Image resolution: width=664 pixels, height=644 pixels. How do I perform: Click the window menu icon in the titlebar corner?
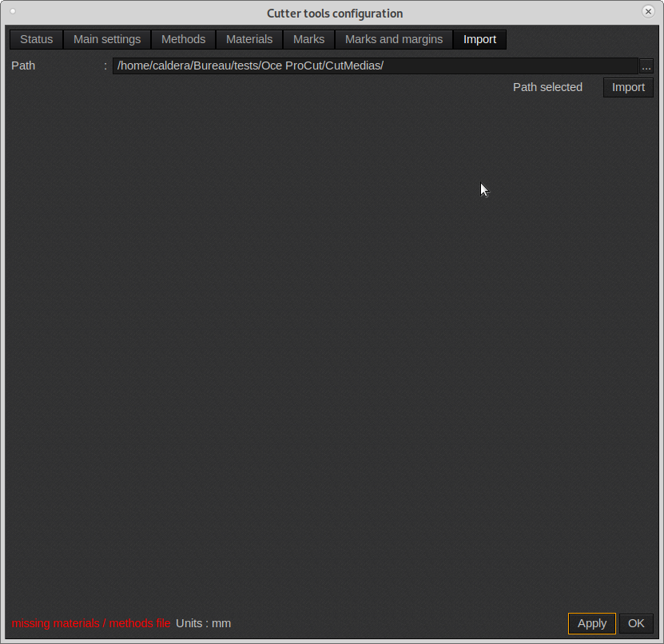pos(11,13)
